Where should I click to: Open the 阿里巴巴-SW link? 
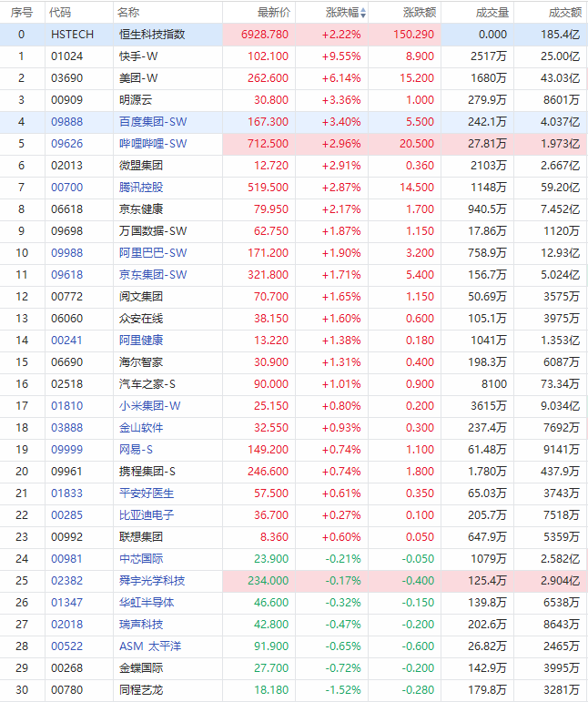coord(153,253)
